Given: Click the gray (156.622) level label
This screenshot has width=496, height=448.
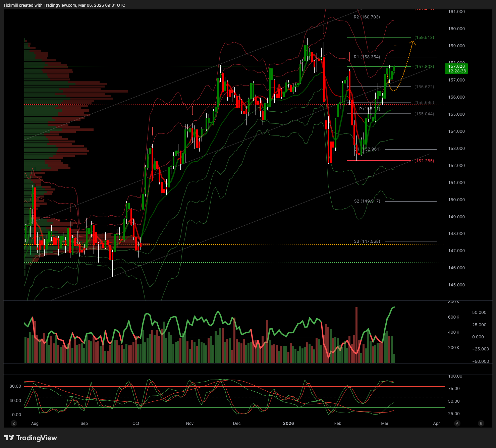Looking at the screenshot, I should (x=424, y=87).
